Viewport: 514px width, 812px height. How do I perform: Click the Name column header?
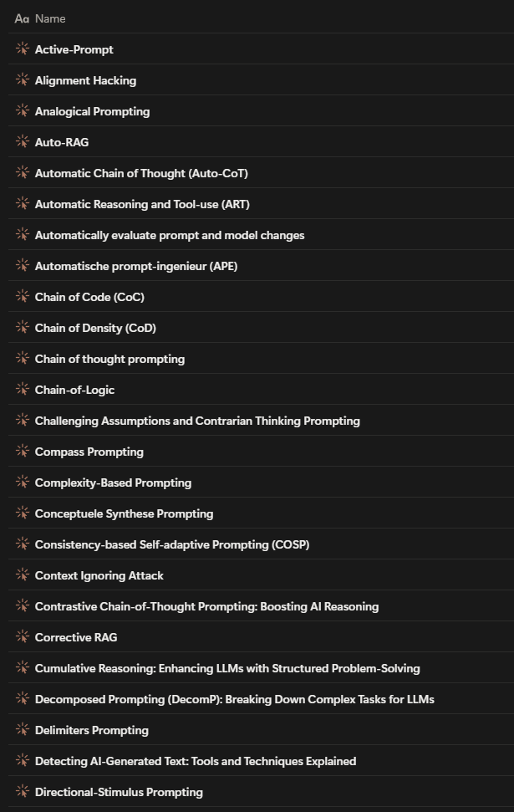[50, 18]
